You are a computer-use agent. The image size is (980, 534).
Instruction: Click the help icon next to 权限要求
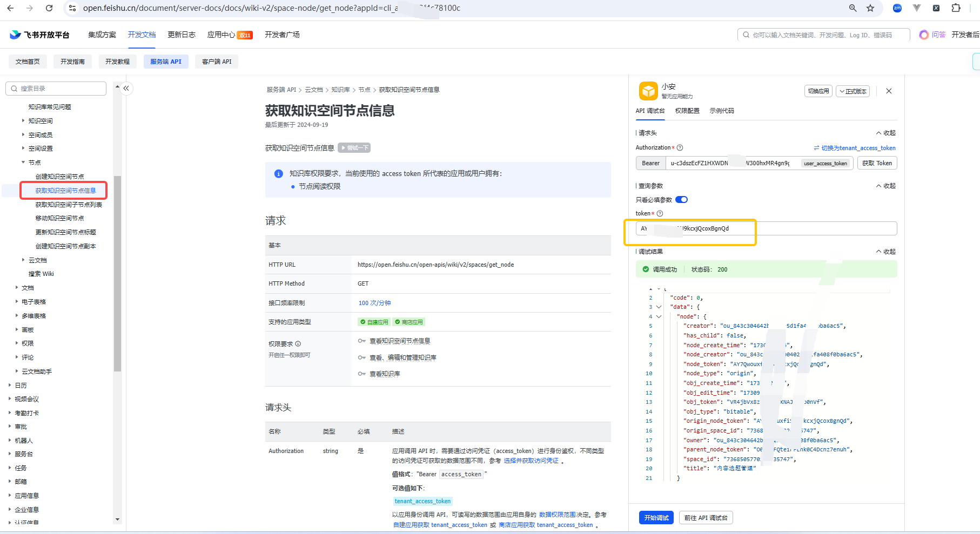click(x=298, y=344)
